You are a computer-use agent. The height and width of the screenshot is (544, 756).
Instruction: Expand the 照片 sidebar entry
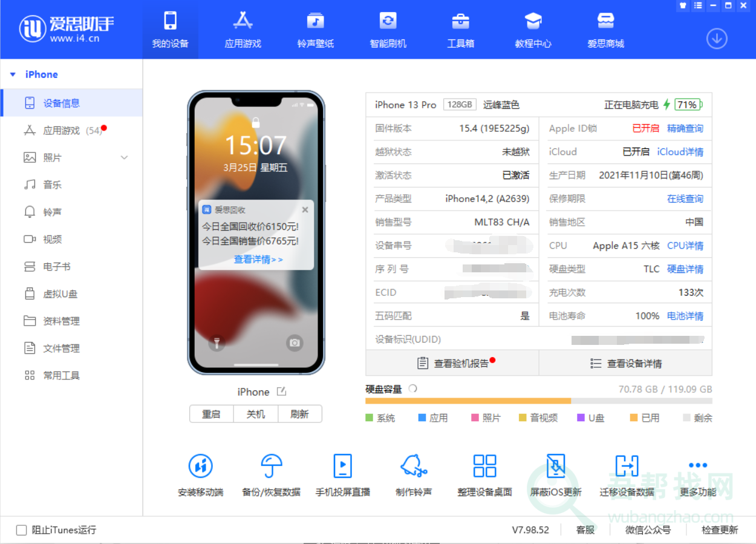(124, 157)
